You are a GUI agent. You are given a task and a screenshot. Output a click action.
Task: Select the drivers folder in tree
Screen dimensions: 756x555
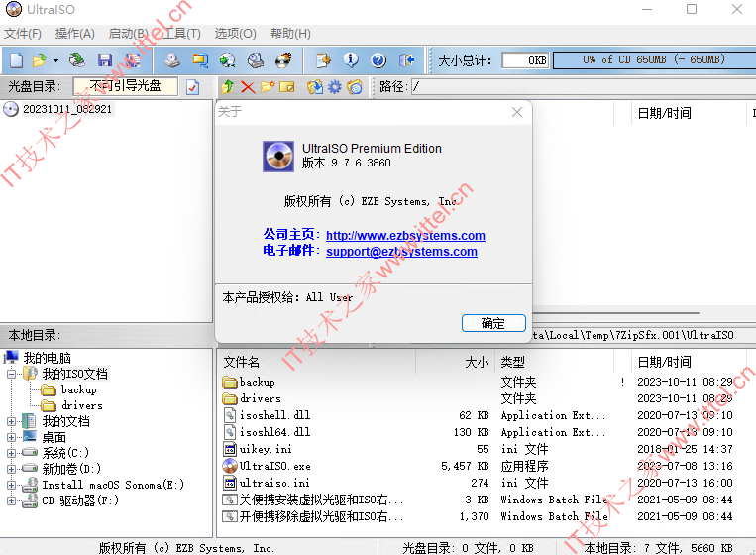pyautogui.click(x=82, y=405)
